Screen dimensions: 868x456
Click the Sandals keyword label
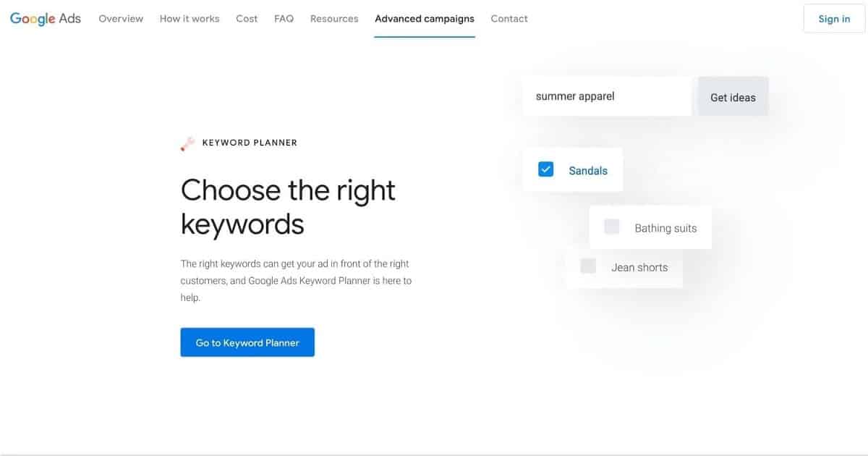click(588, 171)
